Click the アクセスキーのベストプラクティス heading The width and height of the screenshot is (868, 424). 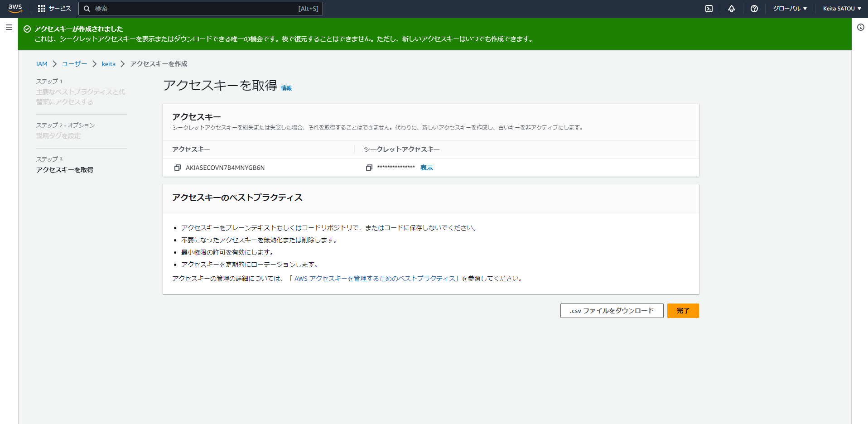tap(237, 198)
